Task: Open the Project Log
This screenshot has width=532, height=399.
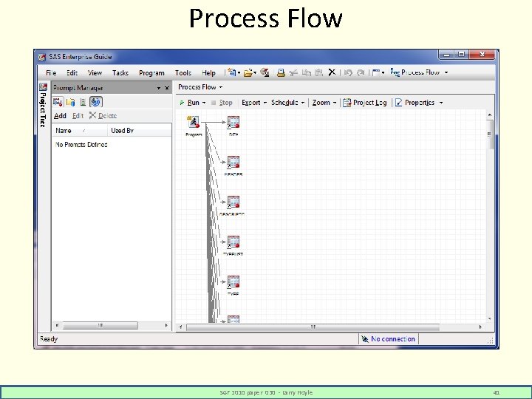Action: [x=365, y=103]
